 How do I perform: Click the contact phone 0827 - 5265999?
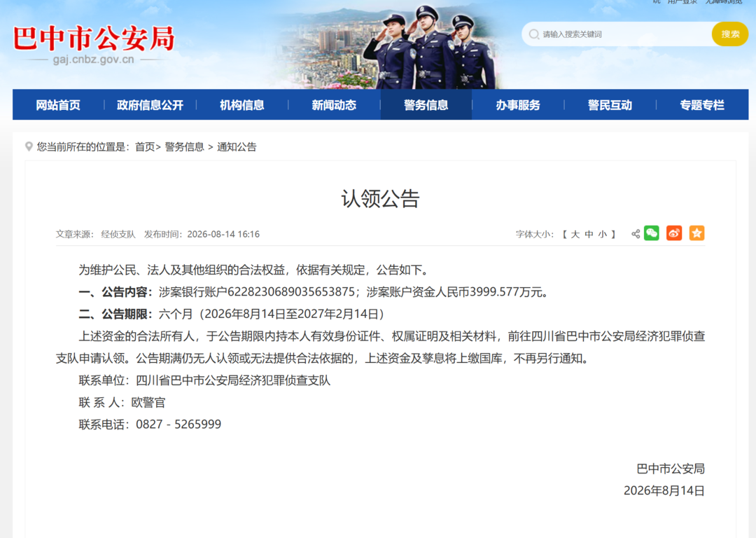178,425
